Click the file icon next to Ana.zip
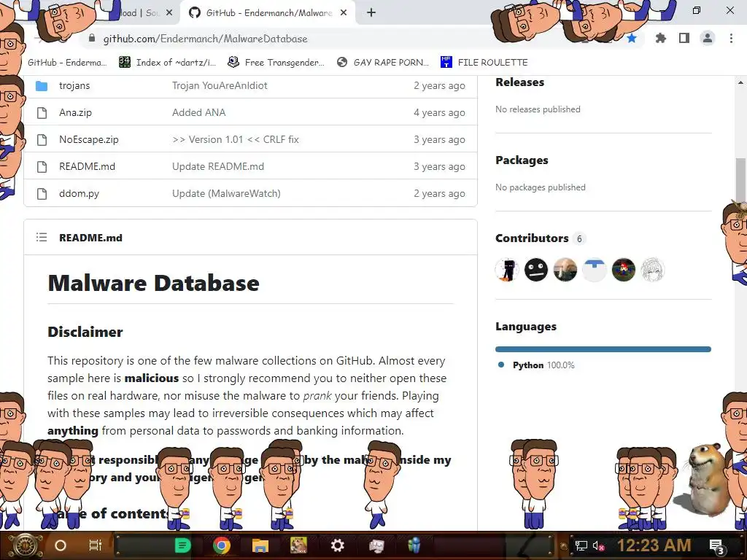Image resolution: width=747 pixels, height=560 pixels. tap(42, 113)
